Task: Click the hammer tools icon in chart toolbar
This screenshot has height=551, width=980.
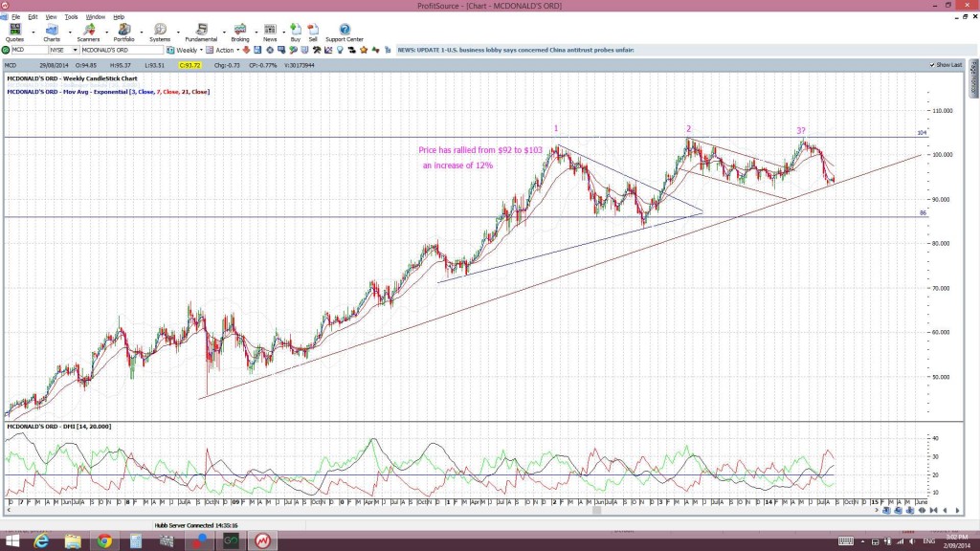Action: [x=317, y=50]
